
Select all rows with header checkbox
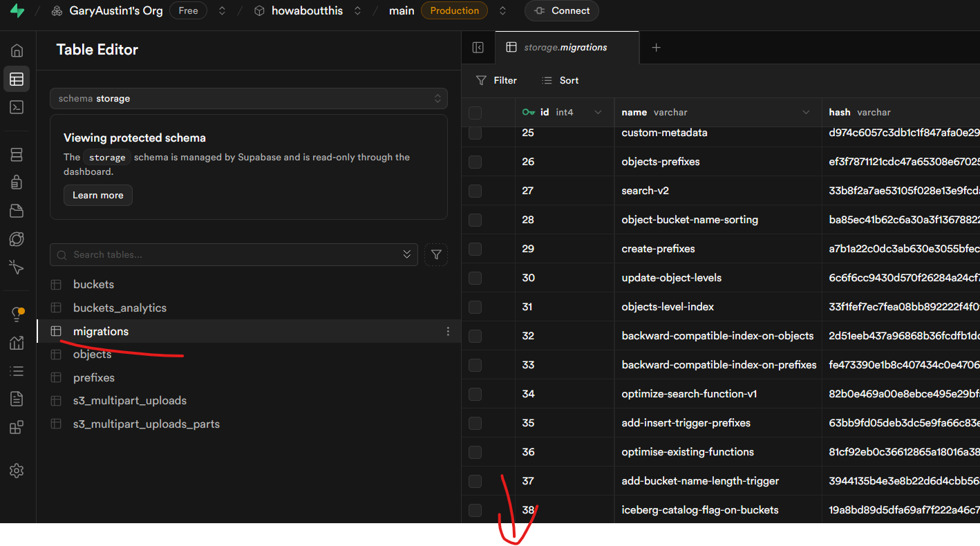coord(475,113)
